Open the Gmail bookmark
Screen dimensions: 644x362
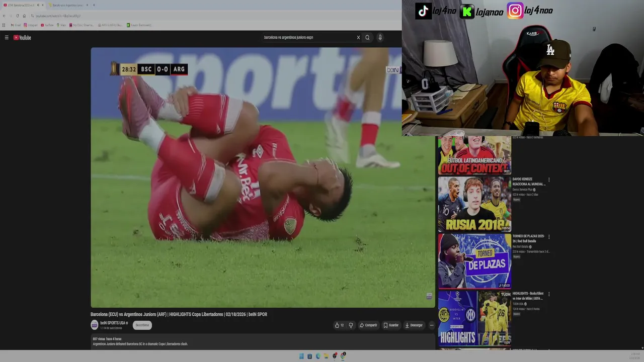tap(16, 25)
